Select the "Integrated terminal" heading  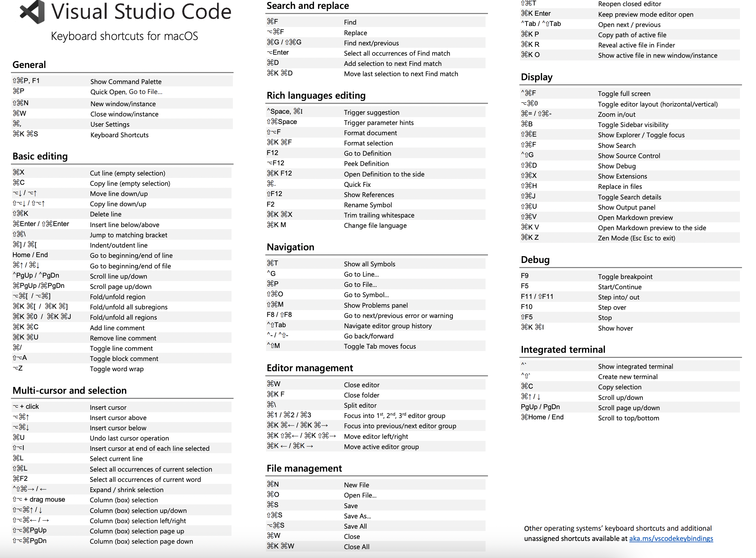click(563, 349)
